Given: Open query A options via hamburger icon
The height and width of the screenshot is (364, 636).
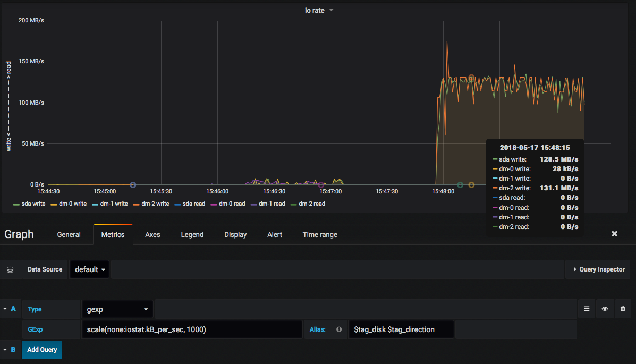Looking at the screenshot, I should coord(586,309).
